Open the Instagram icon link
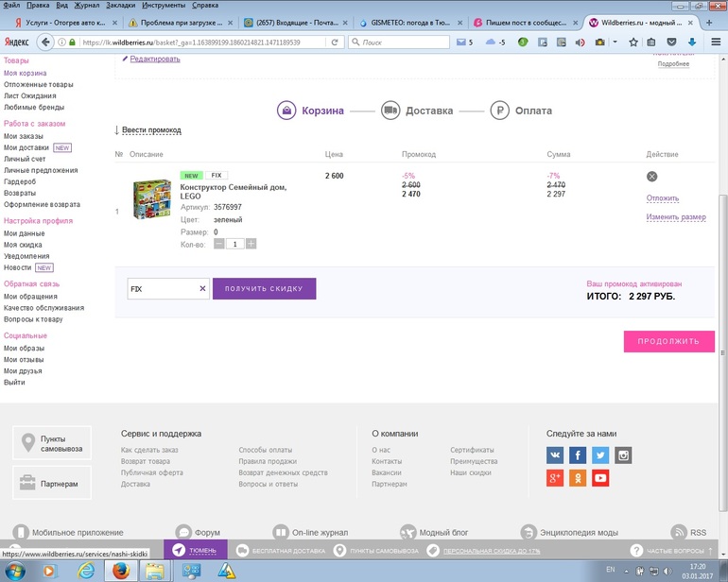 (x=623, y=455)
